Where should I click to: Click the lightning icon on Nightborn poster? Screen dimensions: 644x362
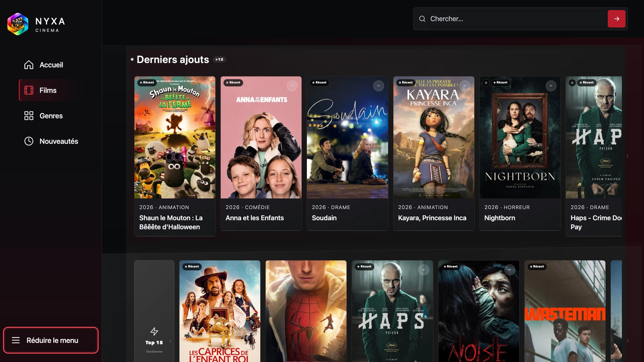coord(486,82)
